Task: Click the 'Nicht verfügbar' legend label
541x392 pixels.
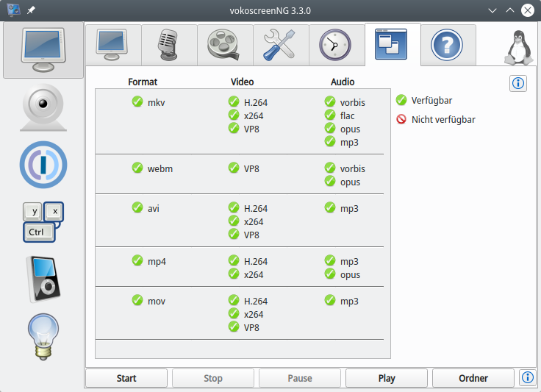Action: click(x=443, y=119)
